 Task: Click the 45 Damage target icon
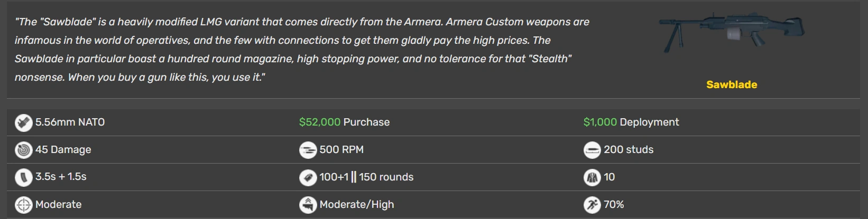coord(23,150)
